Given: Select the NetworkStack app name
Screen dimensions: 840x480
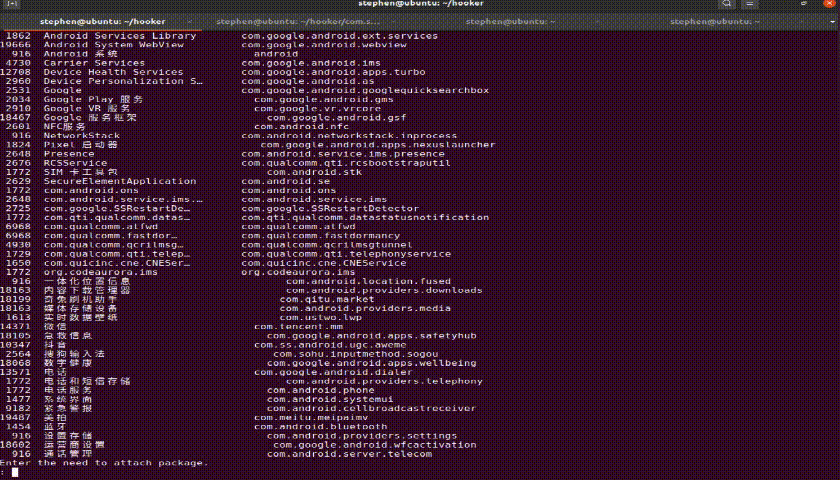Looking at the screenshot, I should 81,136.
